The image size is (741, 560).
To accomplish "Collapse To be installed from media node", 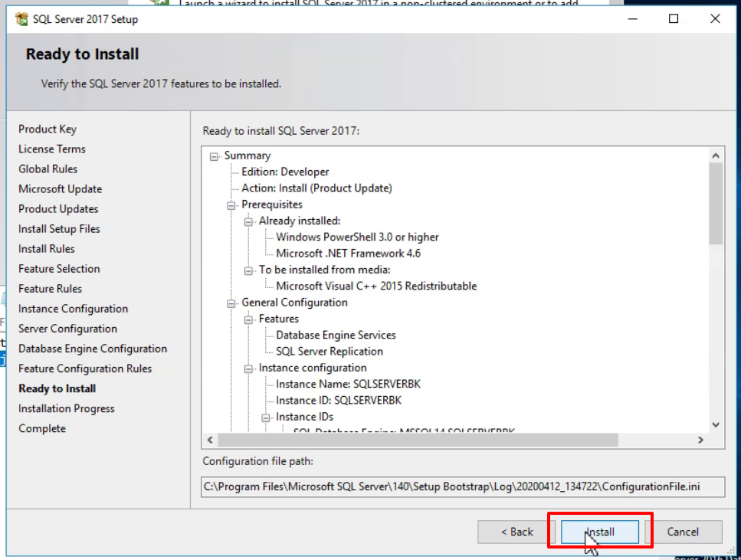I will [248, 270].
